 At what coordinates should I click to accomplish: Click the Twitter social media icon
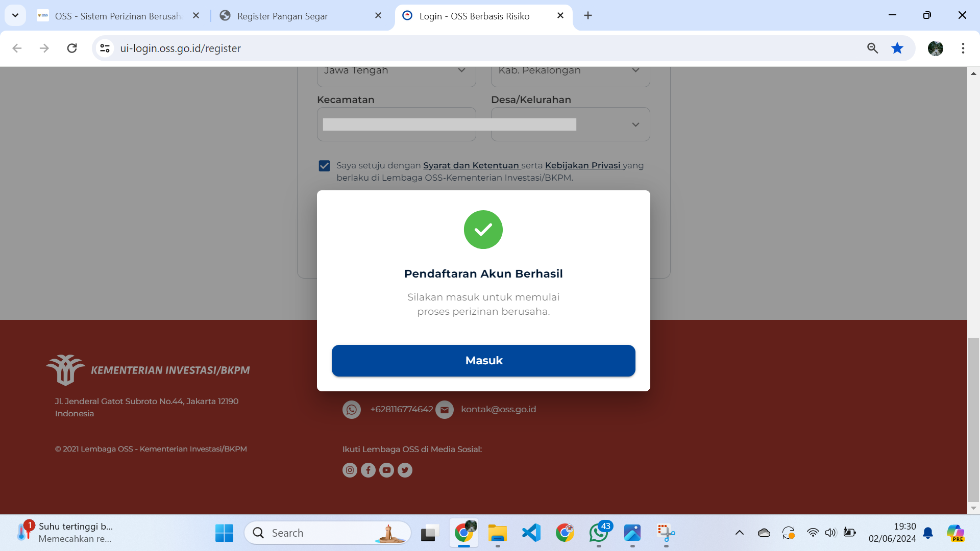pyautogui.click(x=405, y=469)
